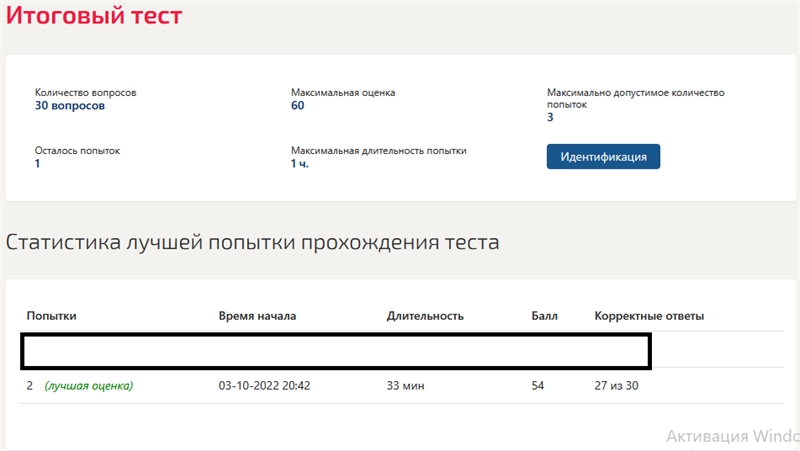Click the Длительность column header
The width and height of the screenshot is (800, 451).
[x=425, y=316]
